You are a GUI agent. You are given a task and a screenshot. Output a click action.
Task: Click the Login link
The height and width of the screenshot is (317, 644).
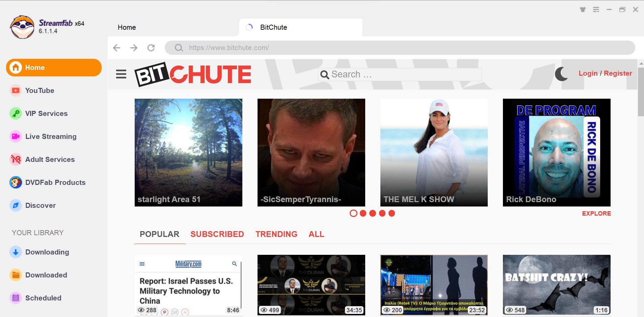tap(588, 73)
